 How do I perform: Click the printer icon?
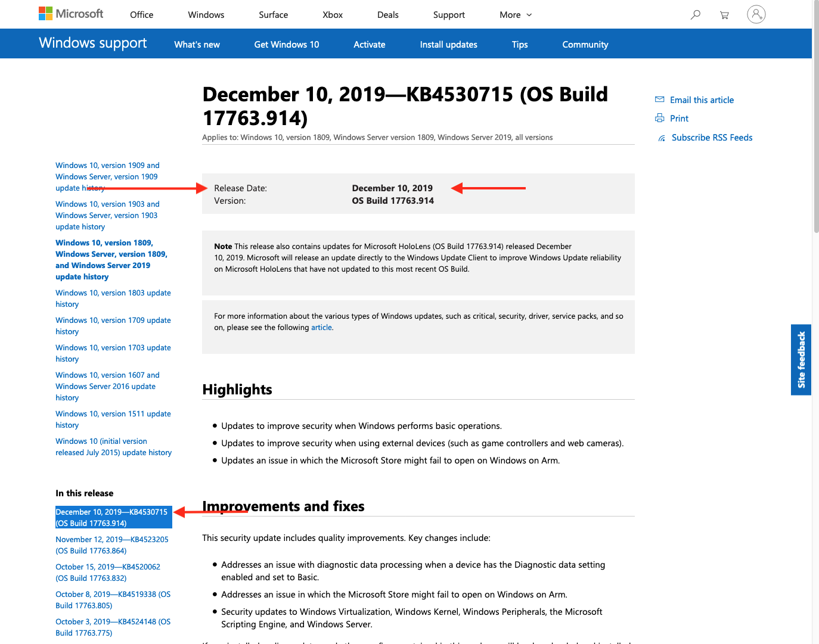(660, 118)
